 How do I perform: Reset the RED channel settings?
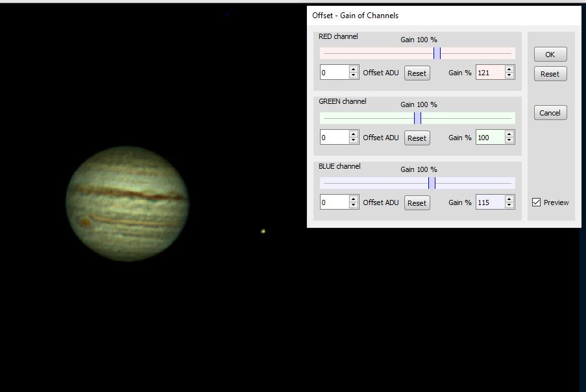tap(417, 73)
